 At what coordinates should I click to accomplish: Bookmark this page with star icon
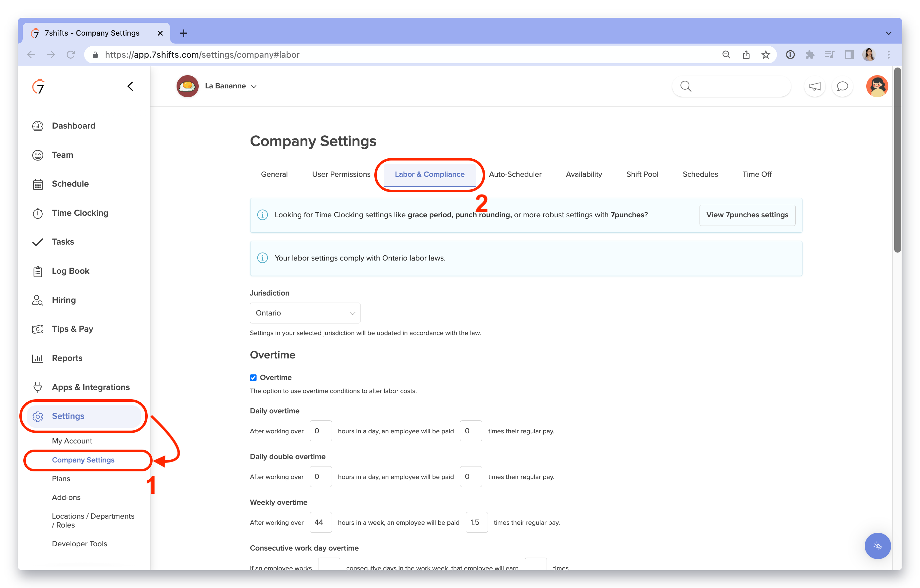[765, 55]
